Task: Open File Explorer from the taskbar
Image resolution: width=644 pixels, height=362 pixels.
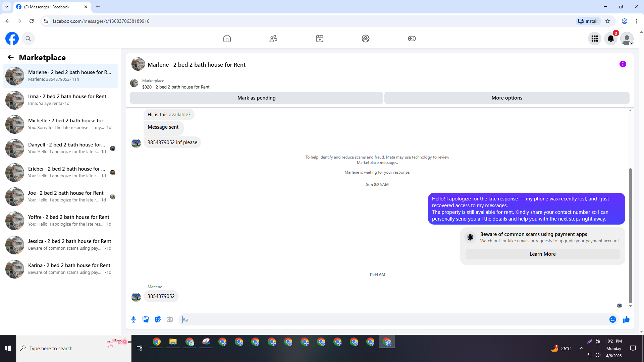Action: tap(173, 342)
